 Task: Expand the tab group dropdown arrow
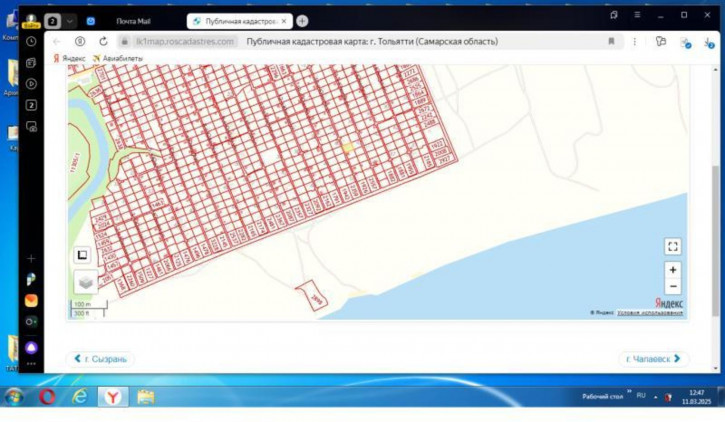tap(70, 20)
